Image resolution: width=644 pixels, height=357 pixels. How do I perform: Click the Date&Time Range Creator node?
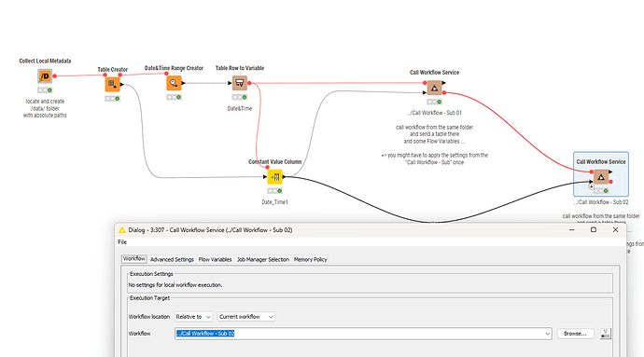pos(174,83)
